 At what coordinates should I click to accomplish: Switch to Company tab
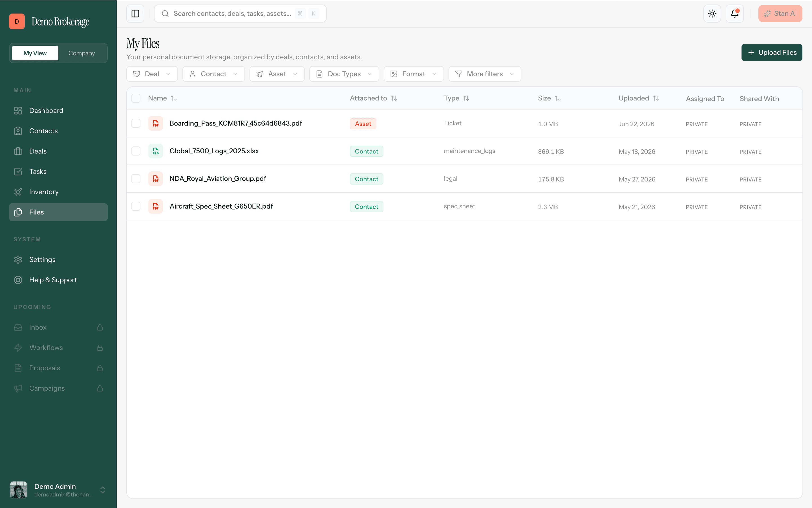(x=81, y=53)
